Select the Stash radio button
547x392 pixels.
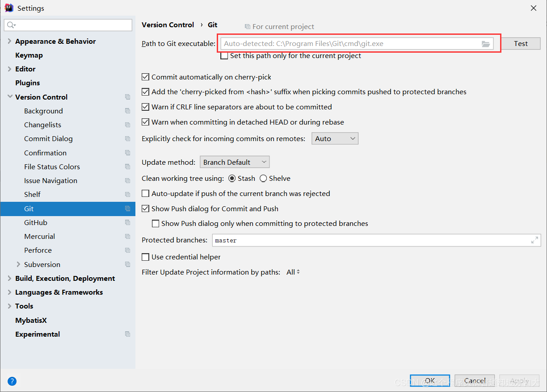coord(232,178)
